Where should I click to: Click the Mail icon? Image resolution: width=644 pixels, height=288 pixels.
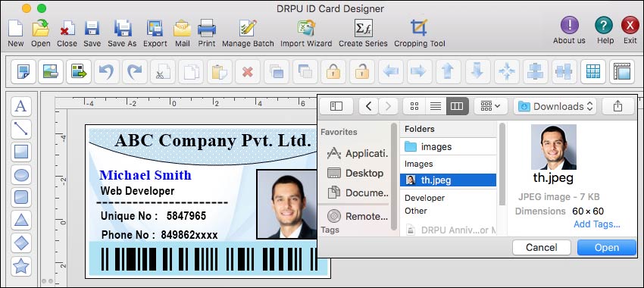point(182,28)
